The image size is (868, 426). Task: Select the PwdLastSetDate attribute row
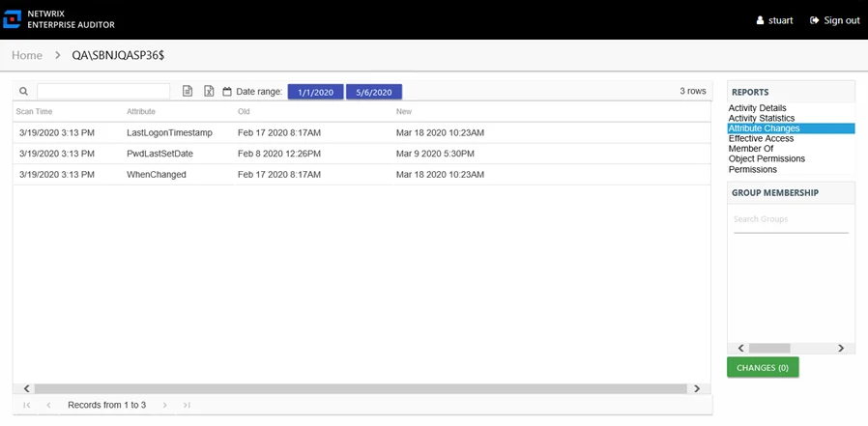362,154
